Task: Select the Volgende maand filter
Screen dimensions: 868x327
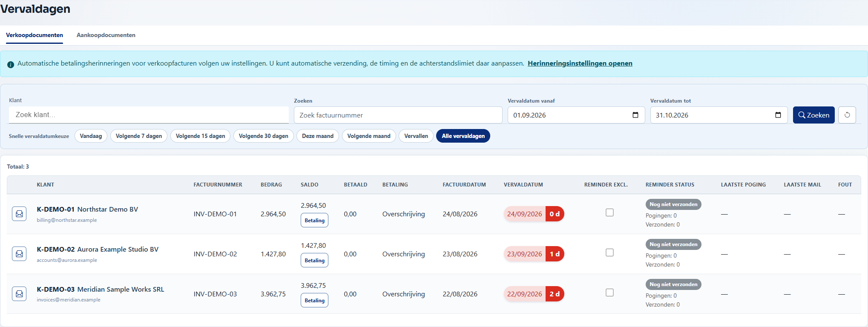Action: tap(369, 136)
